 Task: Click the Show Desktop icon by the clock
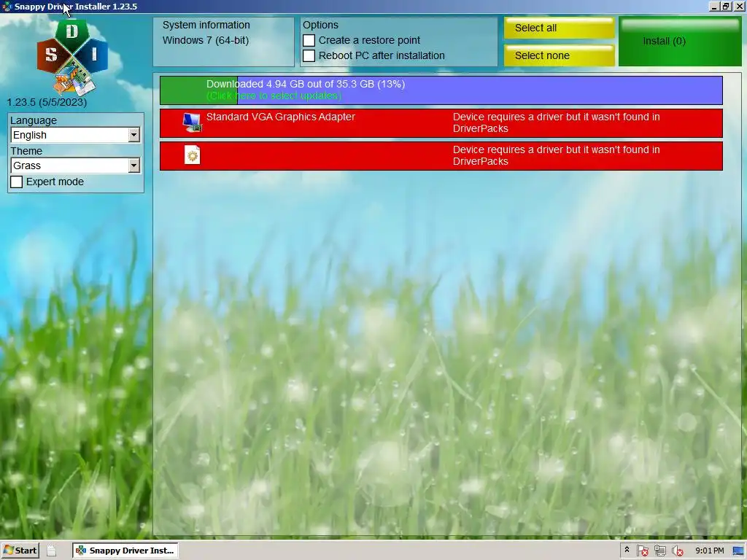[x=738, y=551]
